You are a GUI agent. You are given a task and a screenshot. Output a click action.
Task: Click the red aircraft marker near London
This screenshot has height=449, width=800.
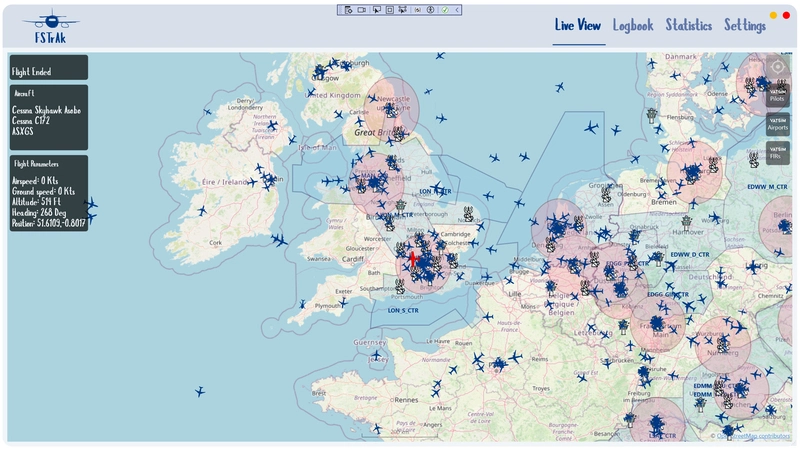tap(412, 259)
